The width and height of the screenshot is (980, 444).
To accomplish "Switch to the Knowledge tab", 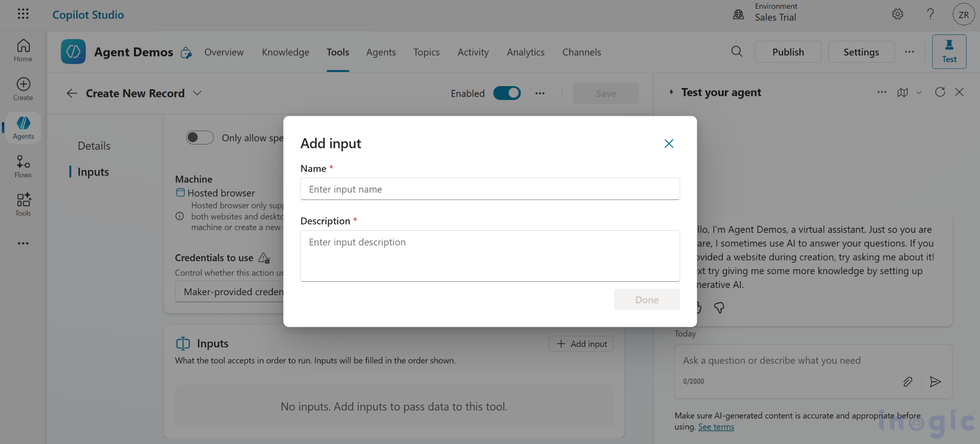I will click(x=286, y=52).
